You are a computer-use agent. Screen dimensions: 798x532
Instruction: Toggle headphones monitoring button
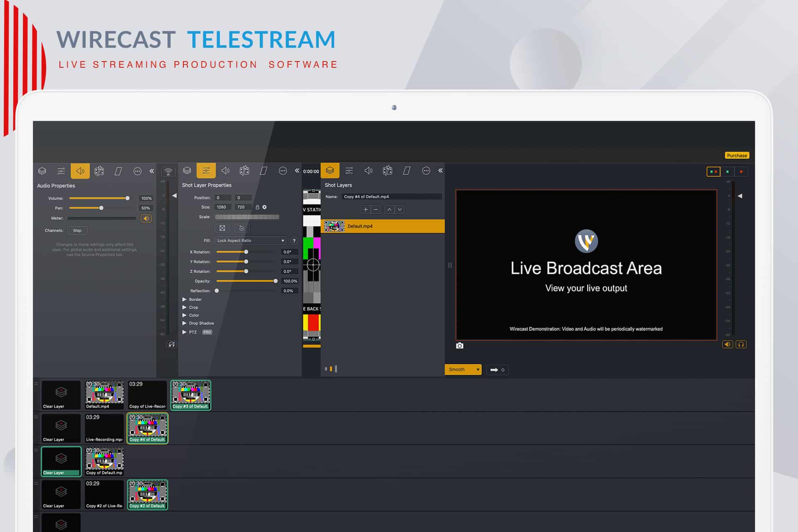point(741,344)
